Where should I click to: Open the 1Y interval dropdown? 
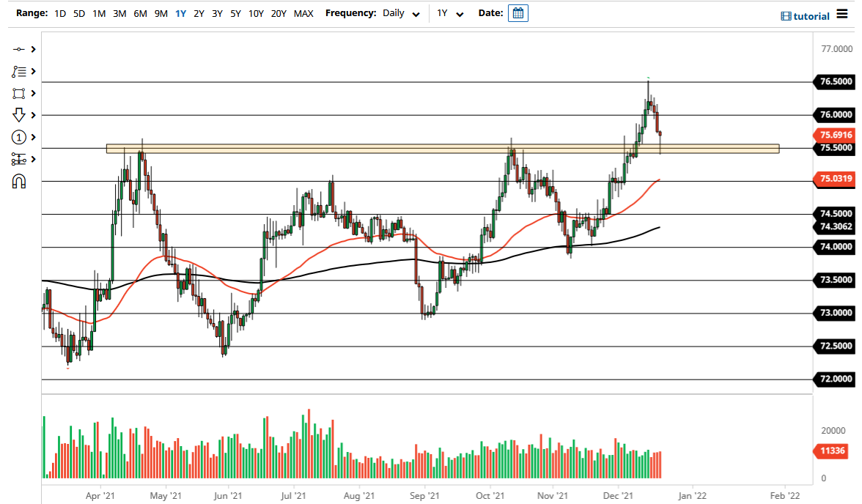[450, 13]
